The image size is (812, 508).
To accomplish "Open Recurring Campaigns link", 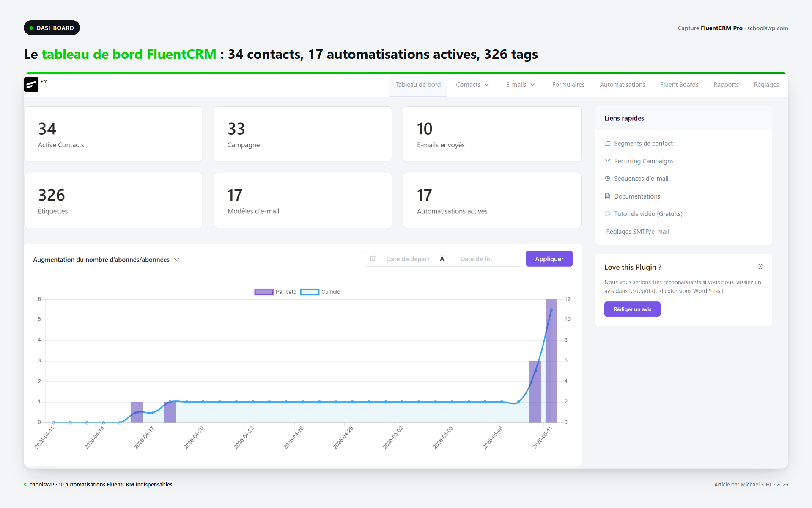I will click(x=644, y=161).
